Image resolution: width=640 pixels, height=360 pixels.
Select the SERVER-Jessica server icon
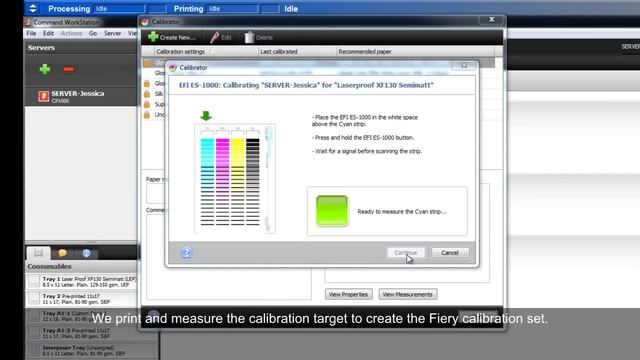tap(43, 96)
